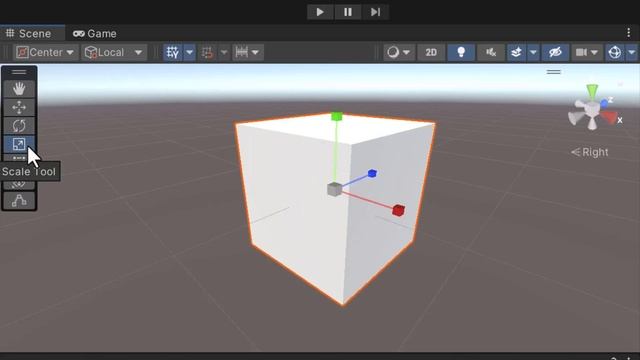Select the Move tool
The height and width of the screenshot is (360, 640).
pyautogui.click(x=19, y=107)
